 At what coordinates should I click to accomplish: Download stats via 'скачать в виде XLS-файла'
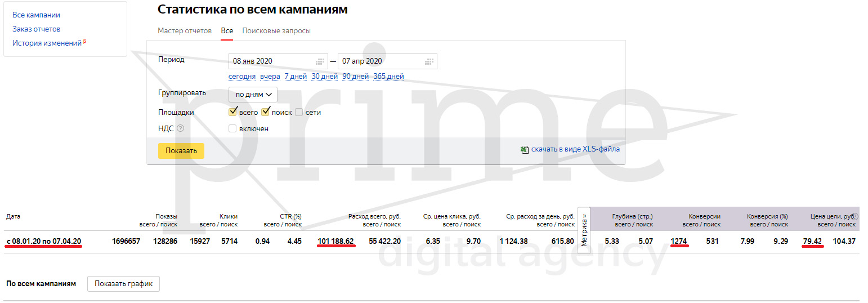(x=575, y=149)
